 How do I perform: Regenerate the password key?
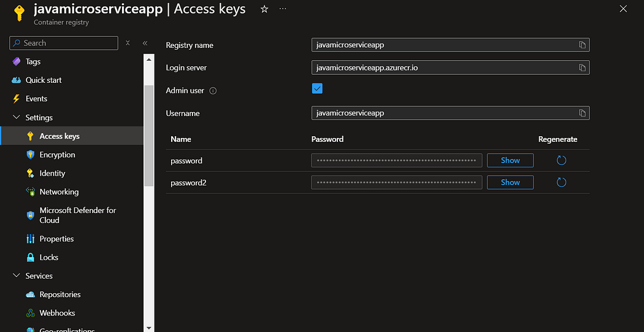click(561, 160)
